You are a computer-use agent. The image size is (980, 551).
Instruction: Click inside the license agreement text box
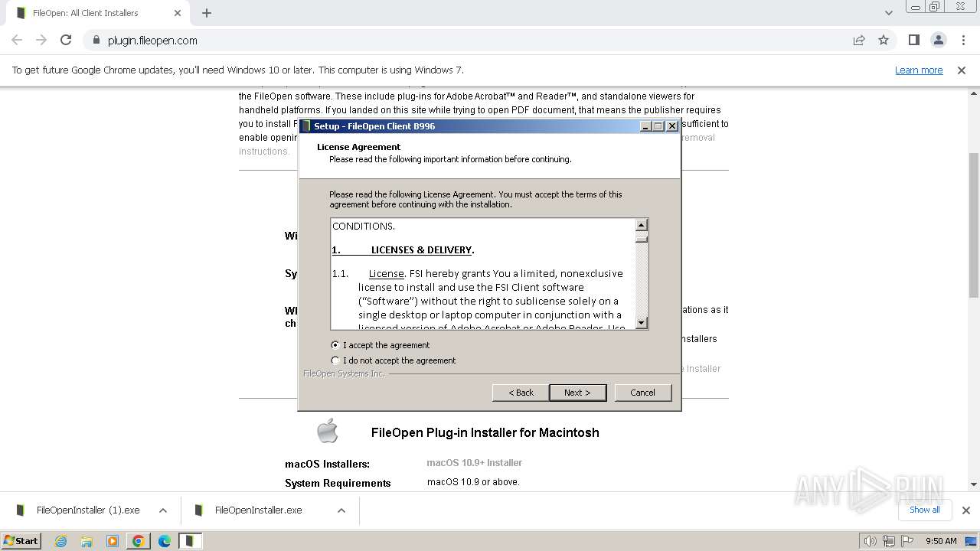(x=483, y=274)
